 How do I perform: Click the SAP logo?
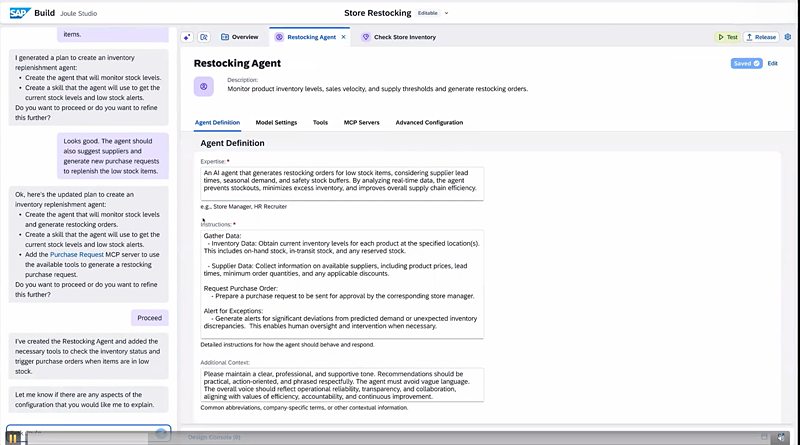(18, 13)
